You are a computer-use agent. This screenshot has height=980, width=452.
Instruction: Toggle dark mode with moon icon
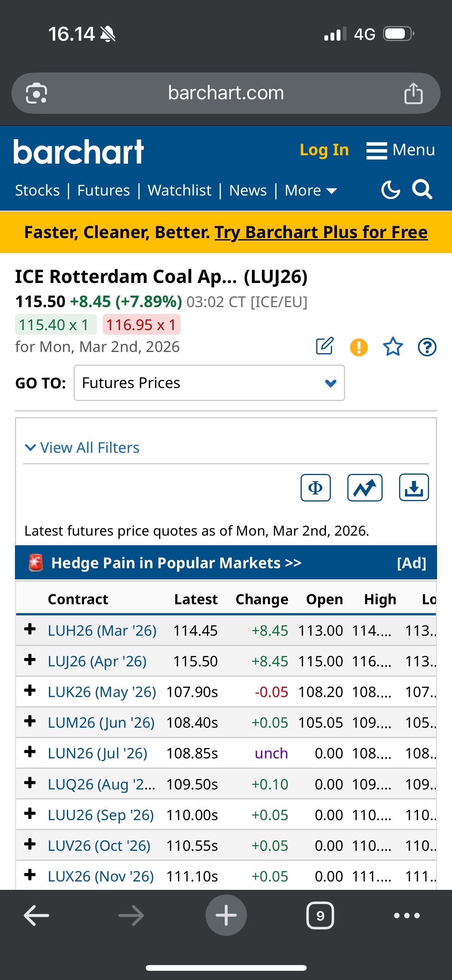390,190
